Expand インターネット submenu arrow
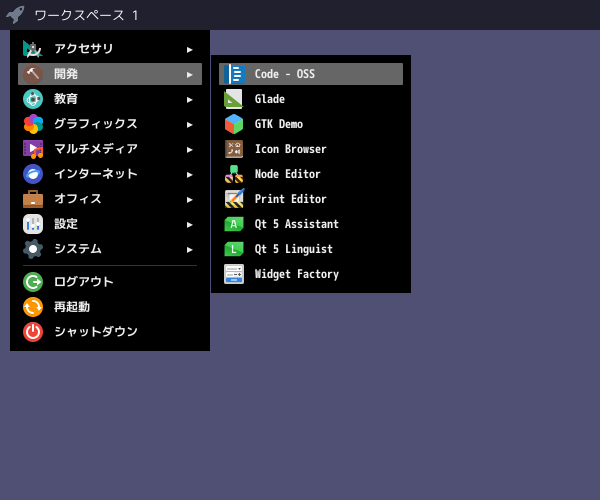600x500 pixels. coord(189,175)
